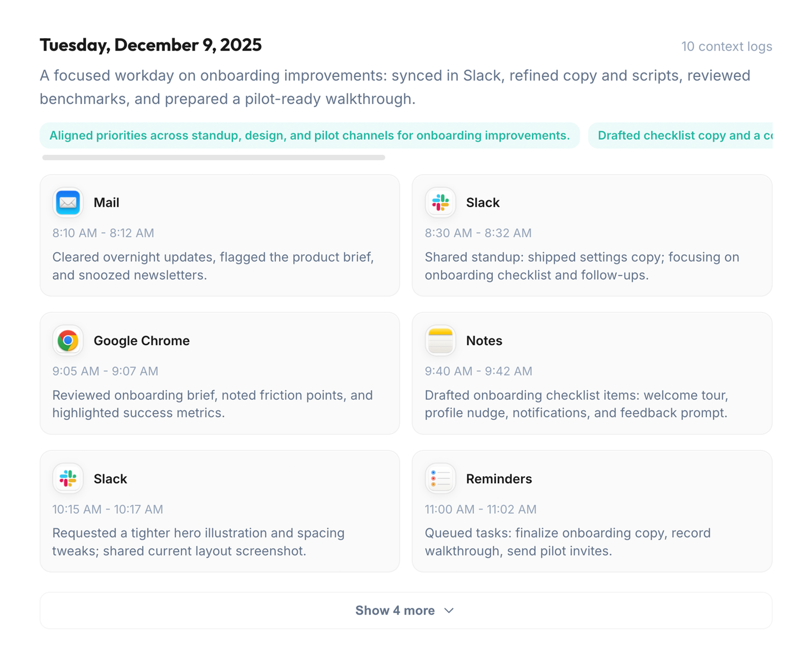Click the Slack icon in the 10:15 AM card

point(67,479)
